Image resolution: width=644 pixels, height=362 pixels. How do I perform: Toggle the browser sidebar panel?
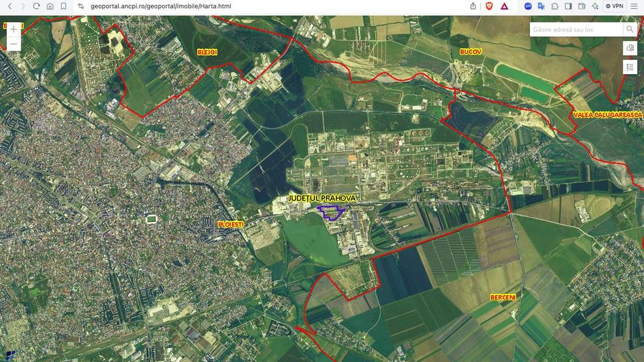click(x=568, y=6)
